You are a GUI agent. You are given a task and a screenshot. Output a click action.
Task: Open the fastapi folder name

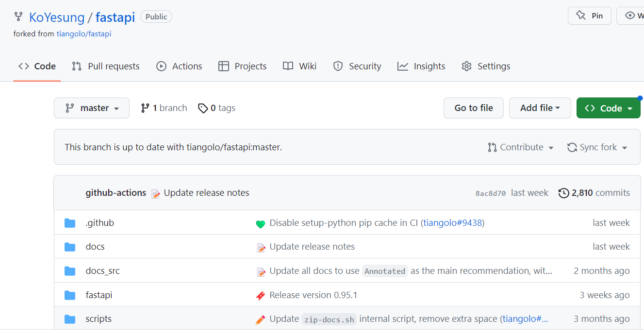[x=99, y=295]
